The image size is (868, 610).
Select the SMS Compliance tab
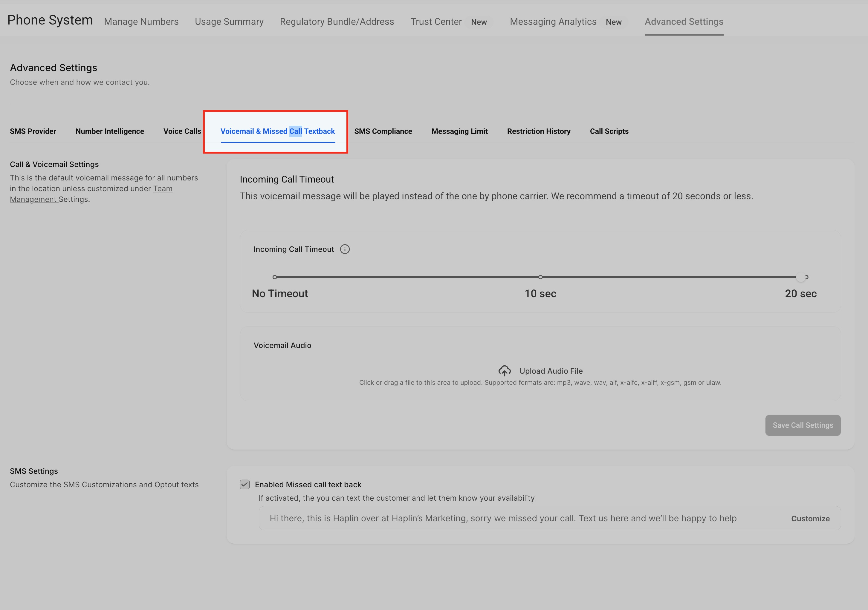[x=383, y=131]
